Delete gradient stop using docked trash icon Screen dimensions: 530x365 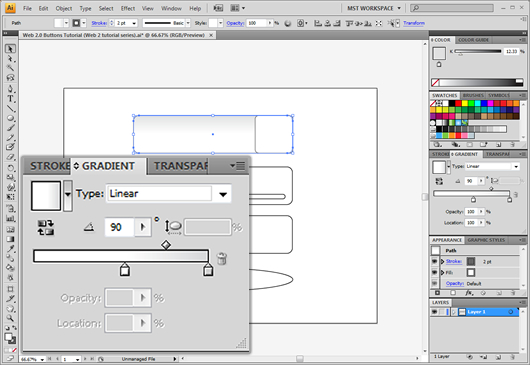click(515, 194)
